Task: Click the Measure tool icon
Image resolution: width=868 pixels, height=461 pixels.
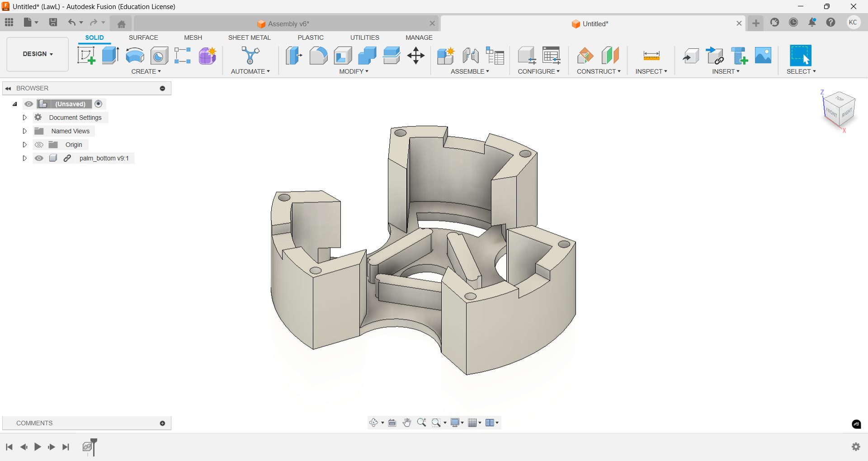Action: pos(651,56)
